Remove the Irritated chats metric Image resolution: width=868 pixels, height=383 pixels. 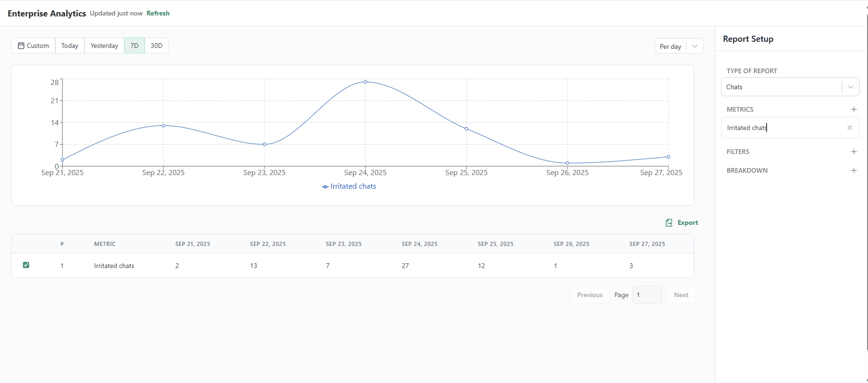[849, 128]
